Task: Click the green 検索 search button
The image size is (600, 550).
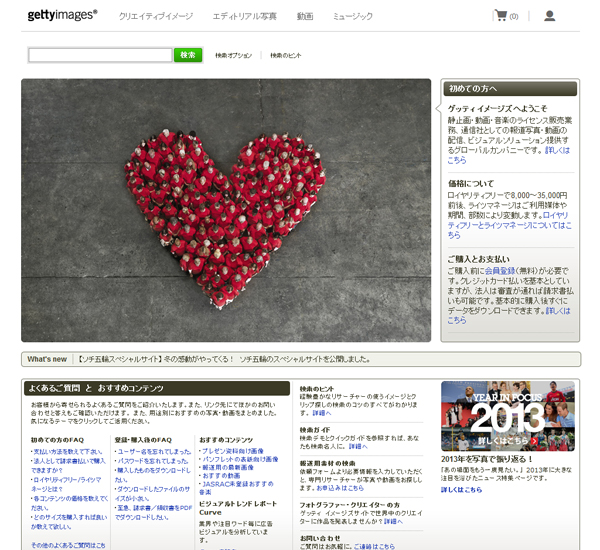Action: pos(188,55)
